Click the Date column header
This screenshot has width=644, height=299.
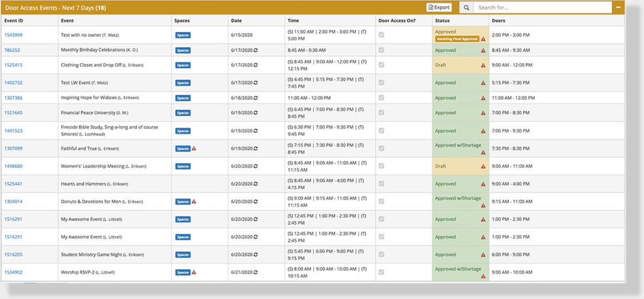236,21
